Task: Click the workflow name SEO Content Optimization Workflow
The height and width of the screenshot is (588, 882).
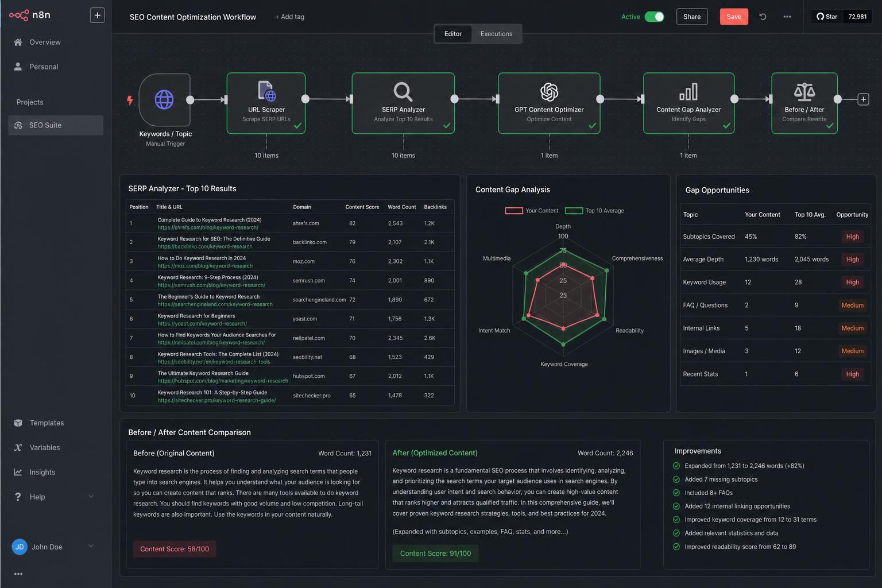Action: (193, 17)
